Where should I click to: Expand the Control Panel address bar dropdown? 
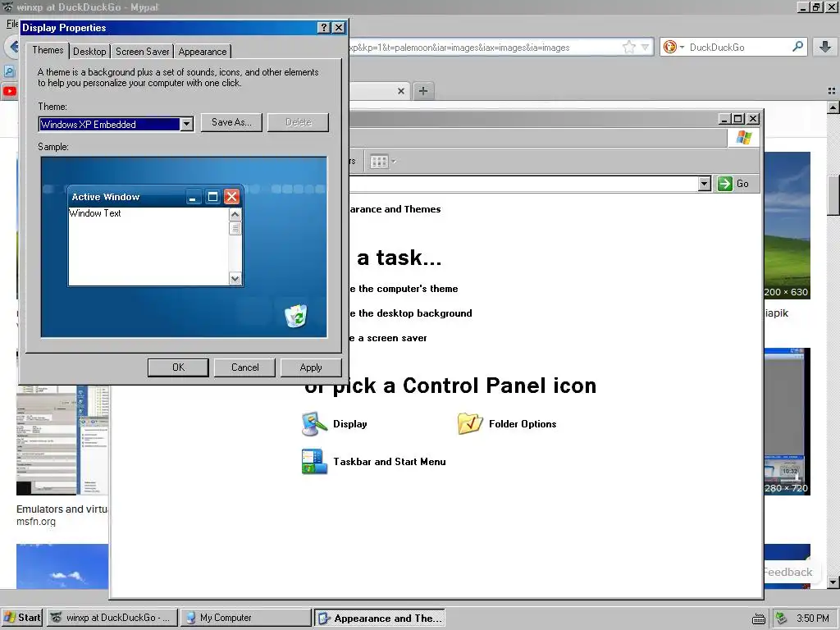click(705, 184)
